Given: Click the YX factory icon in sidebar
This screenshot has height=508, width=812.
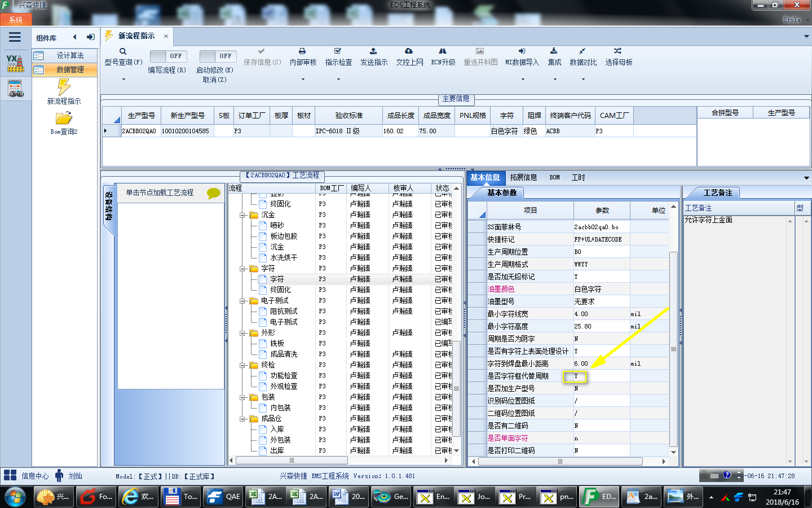Looking at the screenshot, I should (15, 63).
